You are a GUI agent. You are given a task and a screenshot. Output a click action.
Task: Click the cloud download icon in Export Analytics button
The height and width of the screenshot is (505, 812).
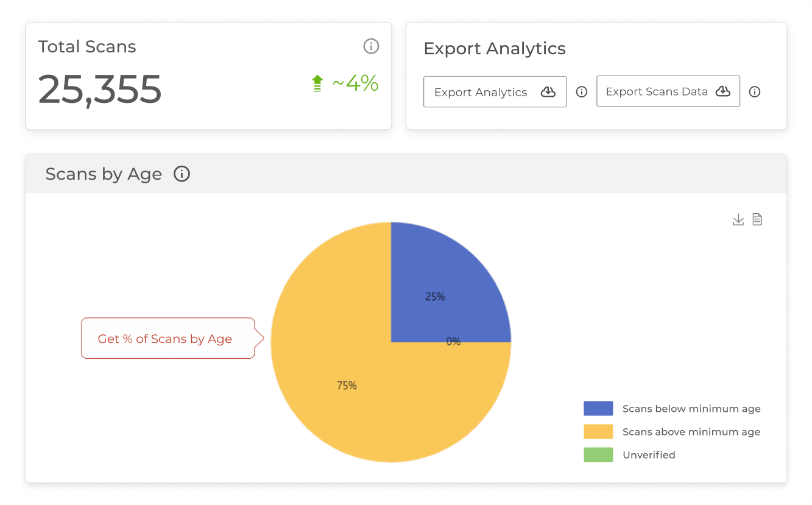[x=548, y=92]
